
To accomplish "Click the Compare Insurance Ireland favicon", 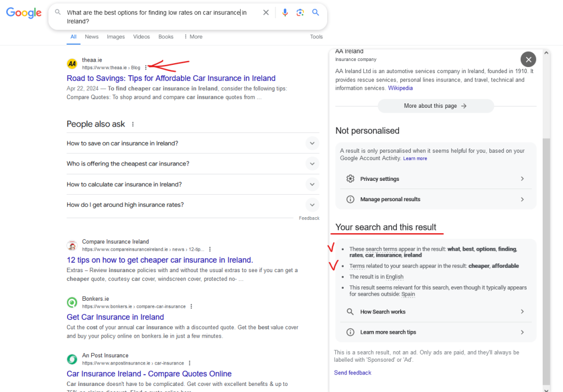I will (72, 246).
